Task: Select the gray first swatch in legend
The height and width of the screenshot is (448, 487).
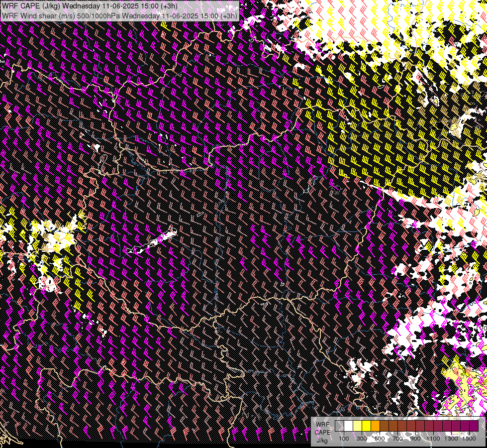Action: point(339,426)
